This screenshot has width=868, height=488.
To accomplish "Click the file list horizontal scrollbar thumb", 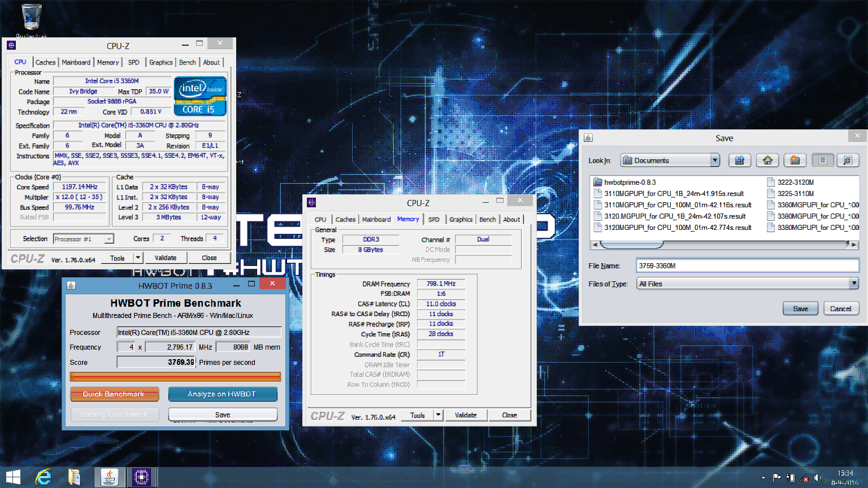I will (632, 245).
